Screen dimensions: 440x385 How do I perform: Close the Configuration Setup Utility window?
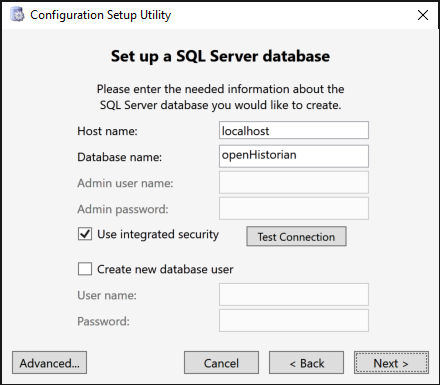coord(423,15)
